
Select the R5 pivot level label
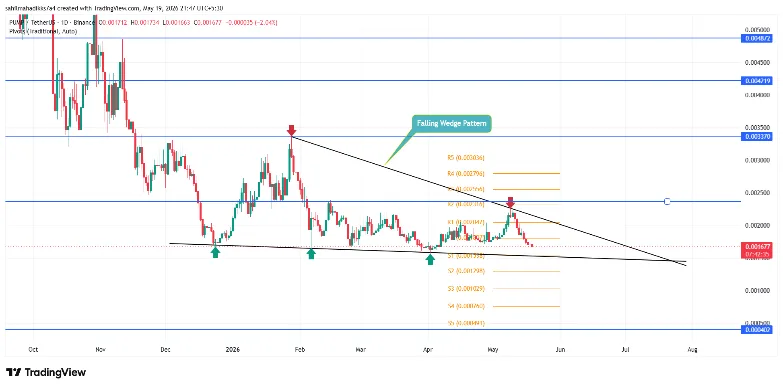[465, 157]
